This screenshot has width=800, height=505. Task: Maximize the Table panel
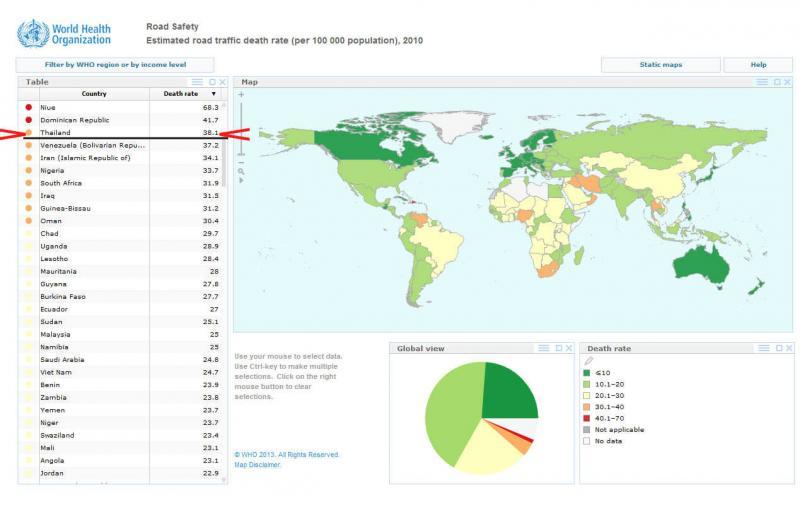212,82
